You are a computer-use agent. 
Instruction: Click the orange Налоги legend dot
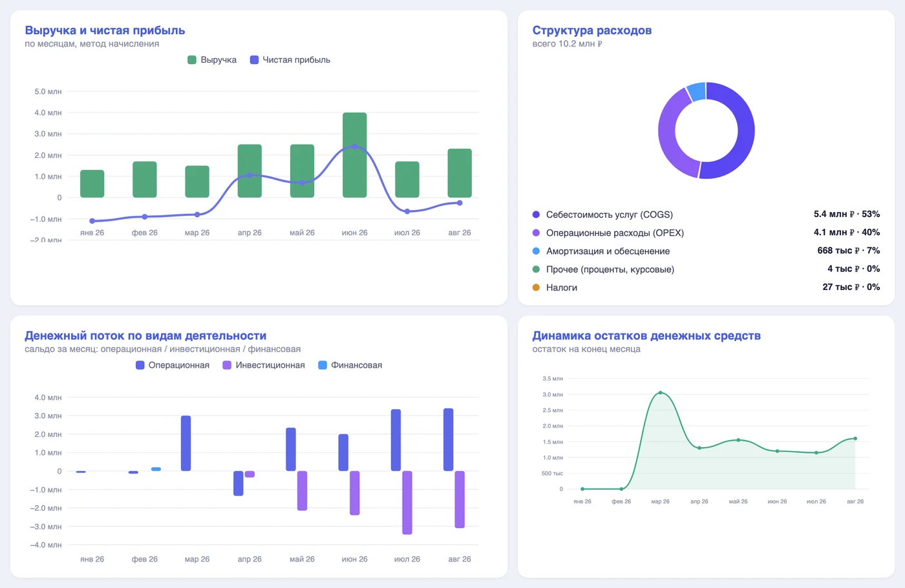click(x=536, y=288)
